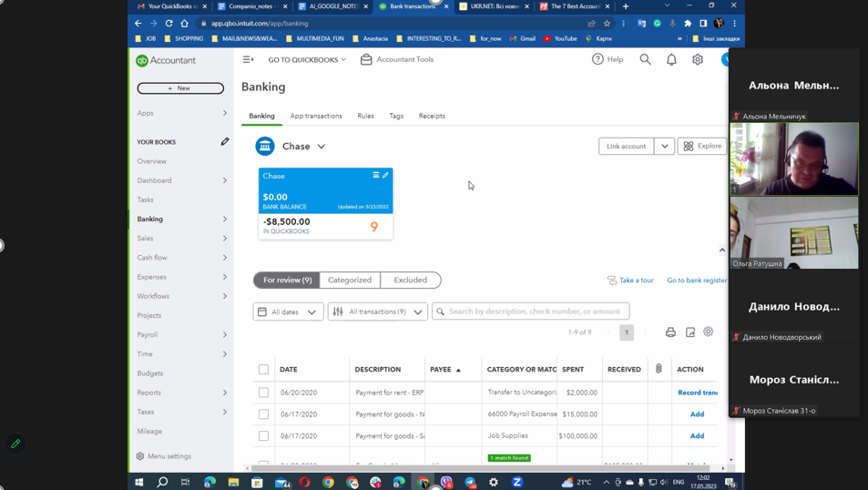
Task: Bookmark this page with star icon
Action: pos(607,24)
